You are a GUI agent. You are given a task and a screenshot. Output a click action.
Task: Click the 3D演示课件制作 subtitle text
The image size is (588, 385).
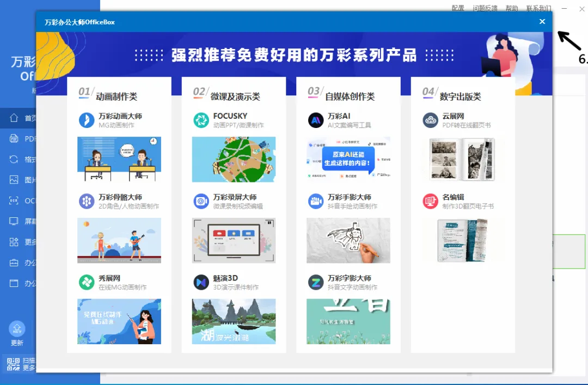coord(236,288)
